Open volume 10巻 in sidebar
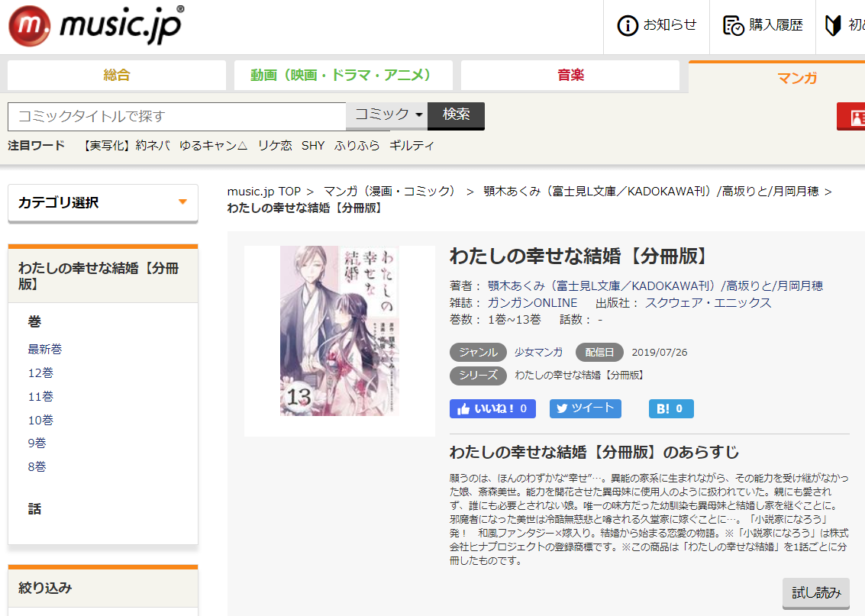This screenshot has width=865, height=616. pos(40,421)
